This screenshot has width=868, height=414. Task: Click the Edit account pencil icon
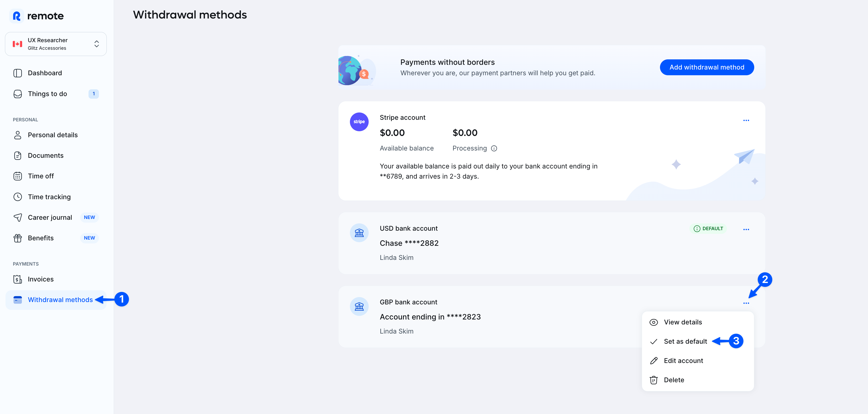point(653,360)
